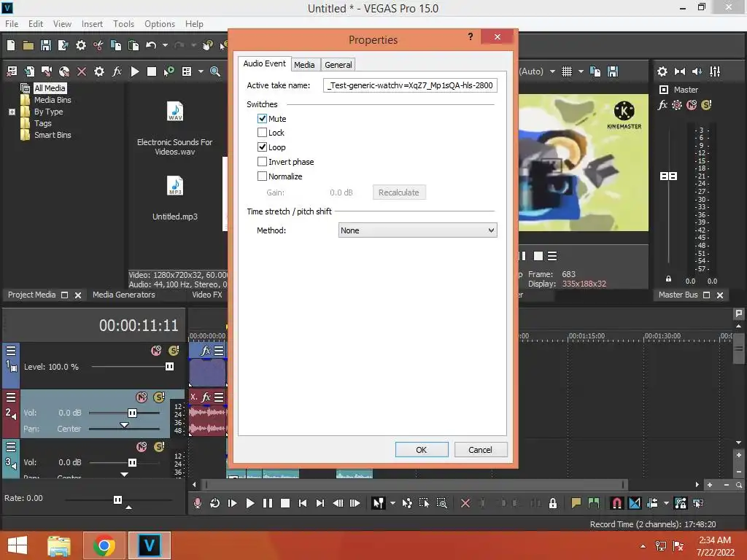Open a project via the folder icon
Viewport: 747px width, 560px height.
(28, 45)
